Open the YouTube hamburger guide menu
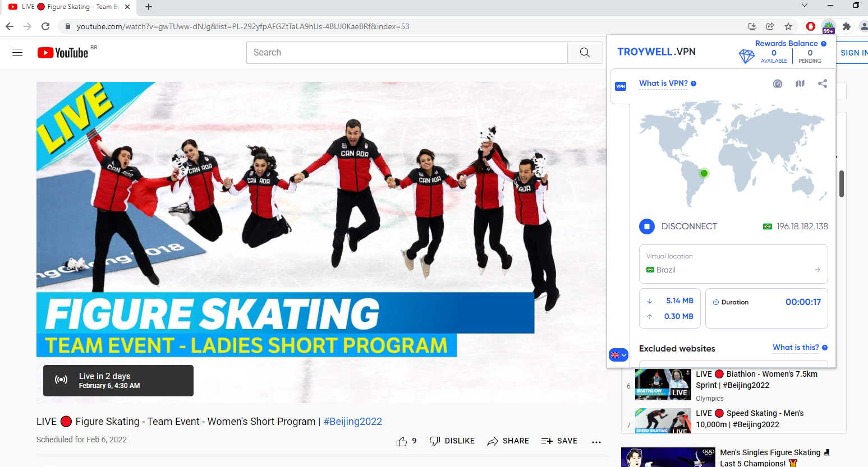868x467 pixels. coord(17,53)
